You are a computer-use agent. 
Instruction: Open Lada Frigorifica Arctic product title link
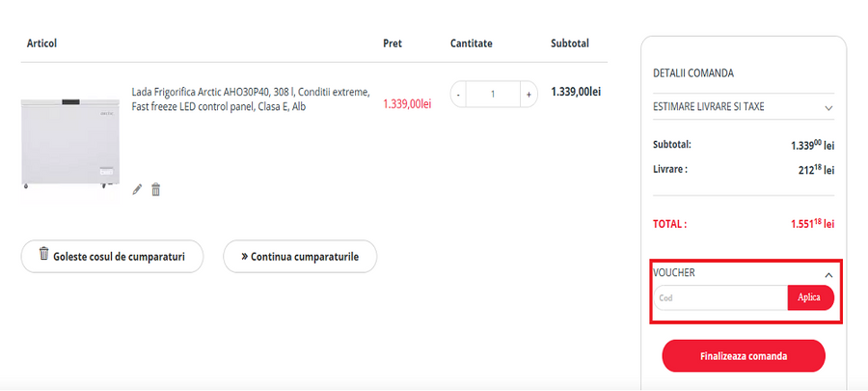pyautogui.click(x=250, y=98)
